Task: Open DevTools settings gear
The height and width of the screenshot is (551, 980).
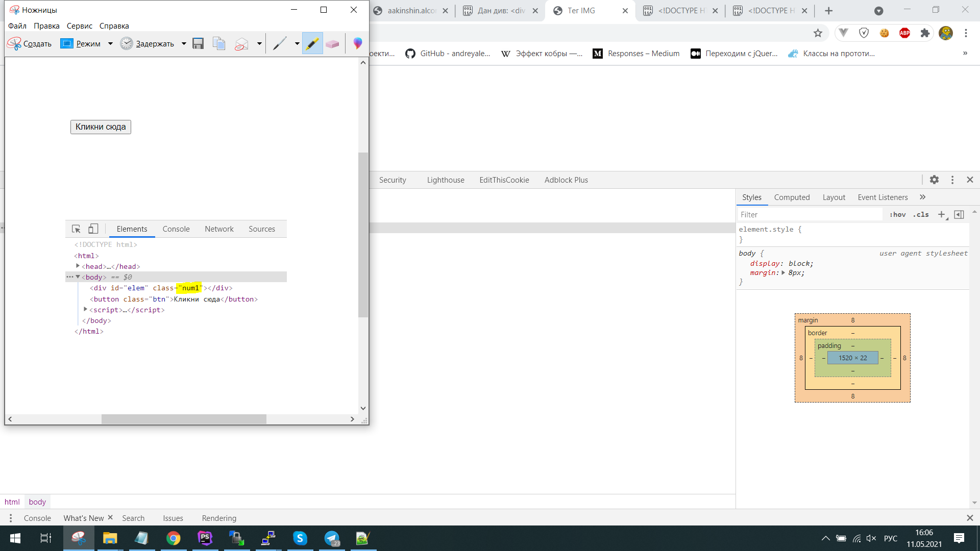Action: click(x=934, y=180)
